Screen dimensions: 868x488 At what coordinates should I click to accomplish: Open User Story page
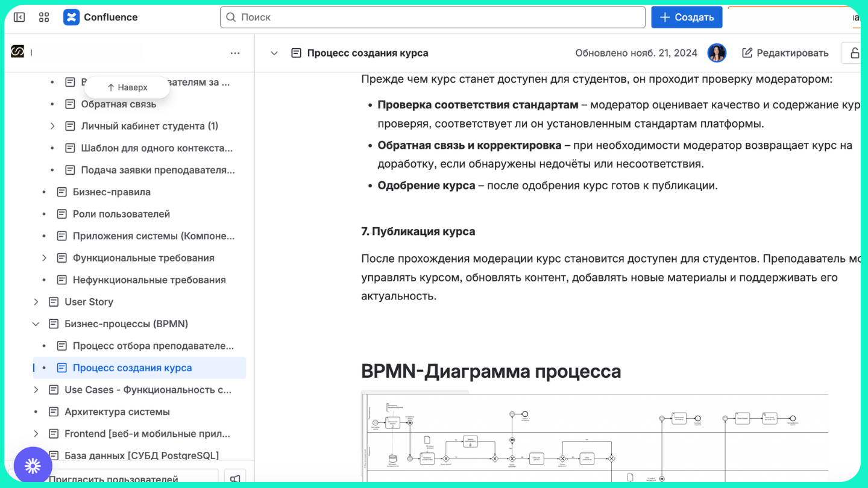89,302
